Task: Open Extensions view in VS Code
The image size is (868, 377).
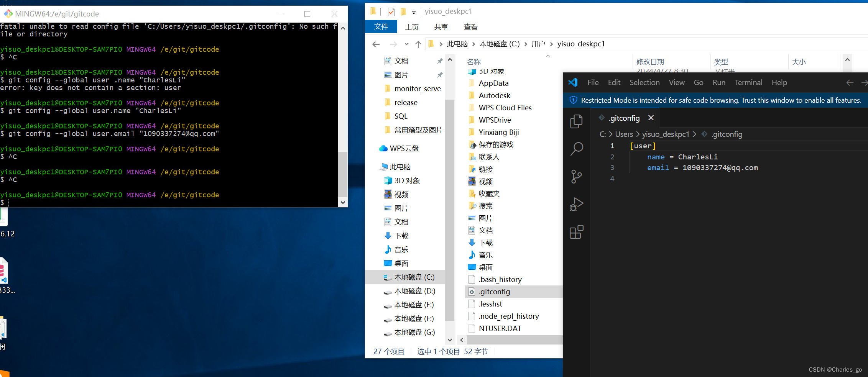Action: coord(576,232)
